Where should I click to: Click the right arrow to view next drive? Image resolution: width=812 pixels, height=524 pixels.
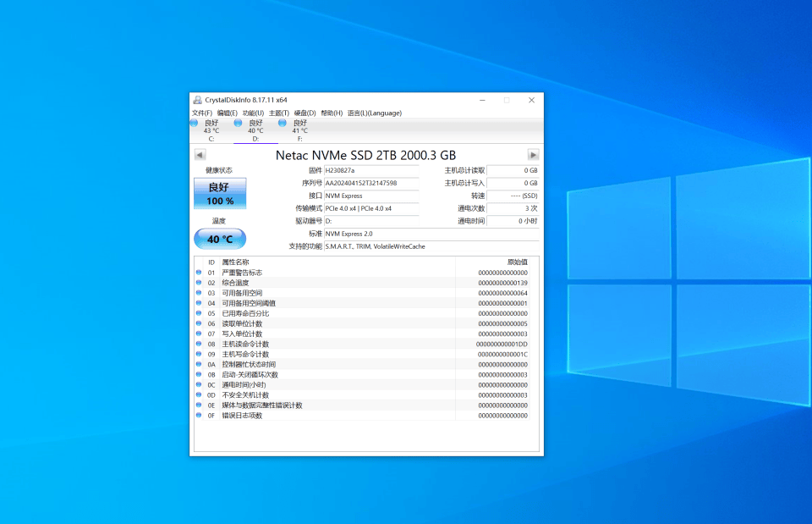tap(533, 155)
